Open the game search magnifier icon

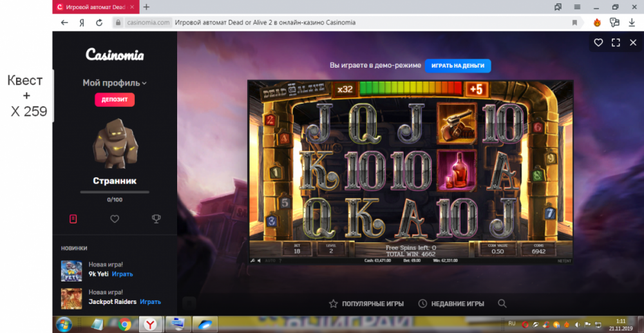tap(502, 303)
